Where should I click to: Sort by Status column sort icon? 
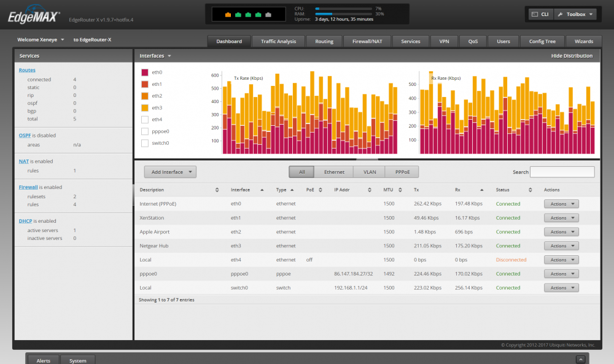point(530,190)
